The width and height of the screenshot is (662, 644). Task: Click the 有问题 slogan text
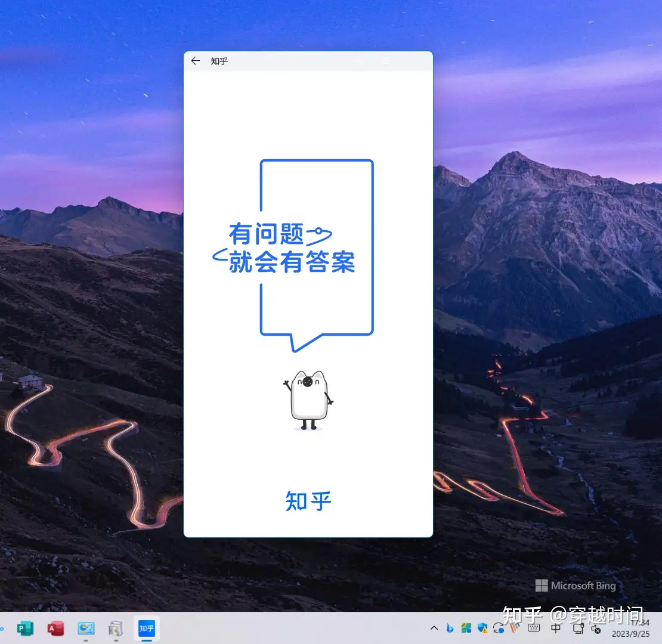tap(267, 234)
